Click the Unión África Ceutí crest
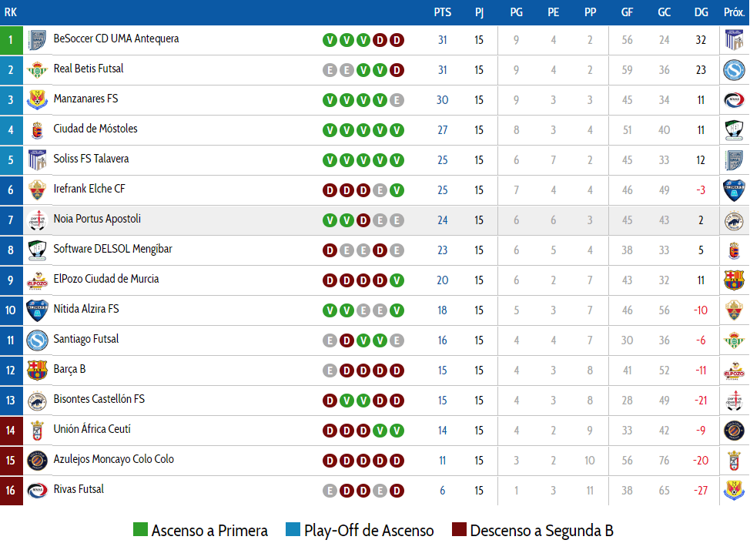 point(37,430)
